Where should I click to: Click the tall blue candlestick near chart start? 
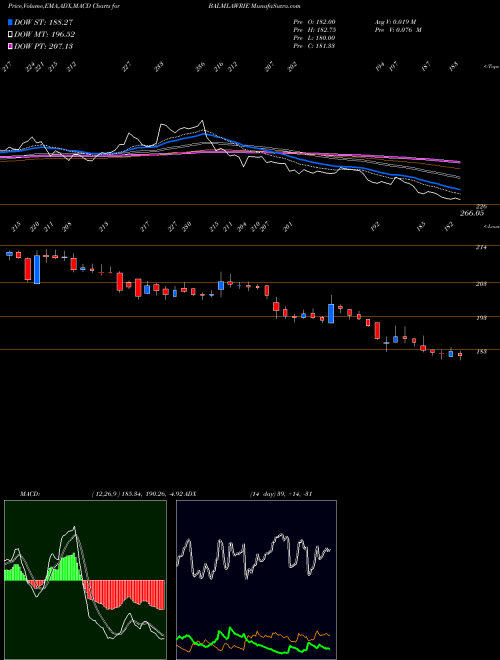[x=37, y=269]
